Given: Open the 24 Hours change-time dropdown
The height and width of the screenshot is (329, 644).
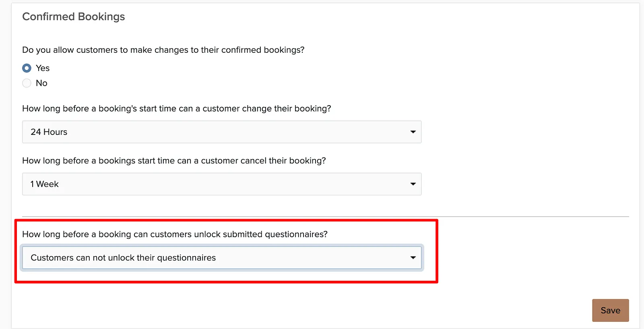Looking at the screenshot, I should click(x=222, y=132).
